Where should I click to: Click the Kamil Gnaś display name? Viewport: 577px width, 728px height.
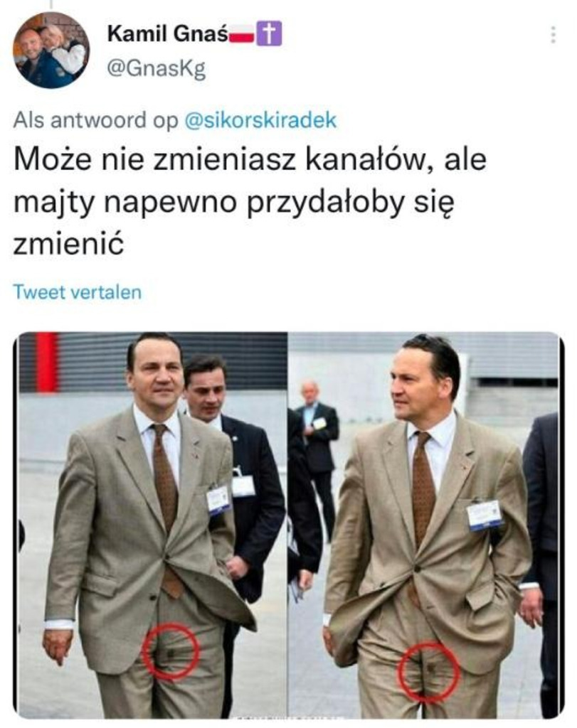pyautogui.click(x=168, y=34)
